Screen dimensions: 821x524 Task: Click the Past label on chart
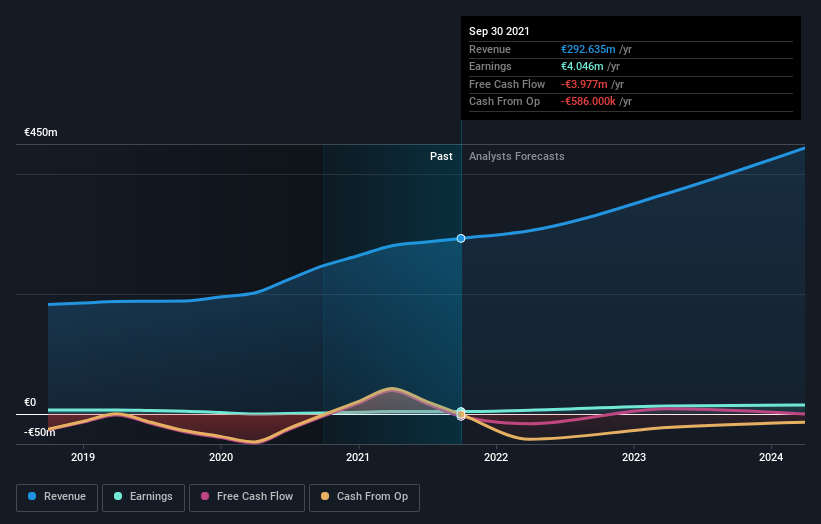(x=441, y=156)
